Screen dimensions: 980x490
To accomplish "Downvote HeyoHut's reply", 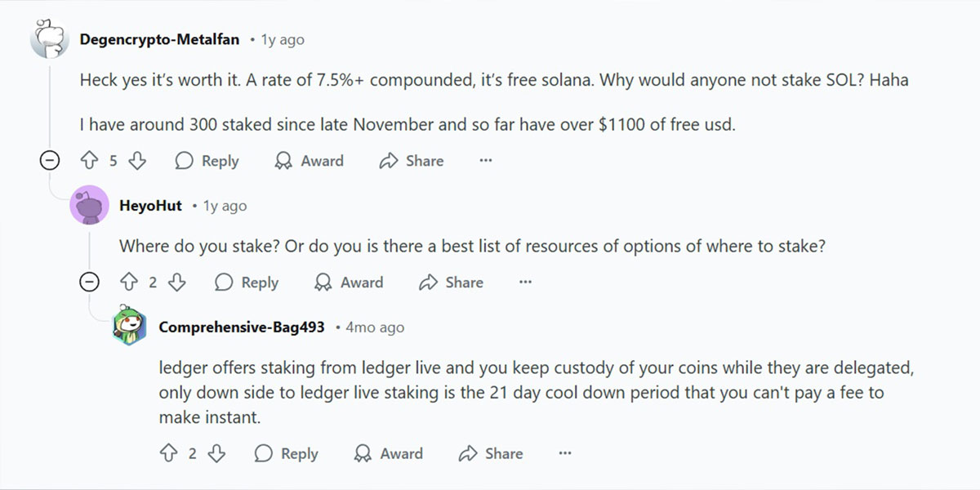I will pyautogui.click(x=176, y=283).
